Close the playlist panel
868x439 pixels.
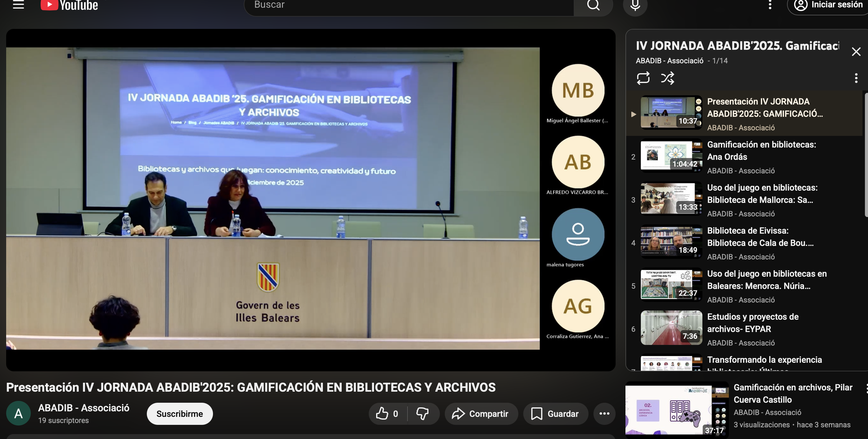coord(856,52)
